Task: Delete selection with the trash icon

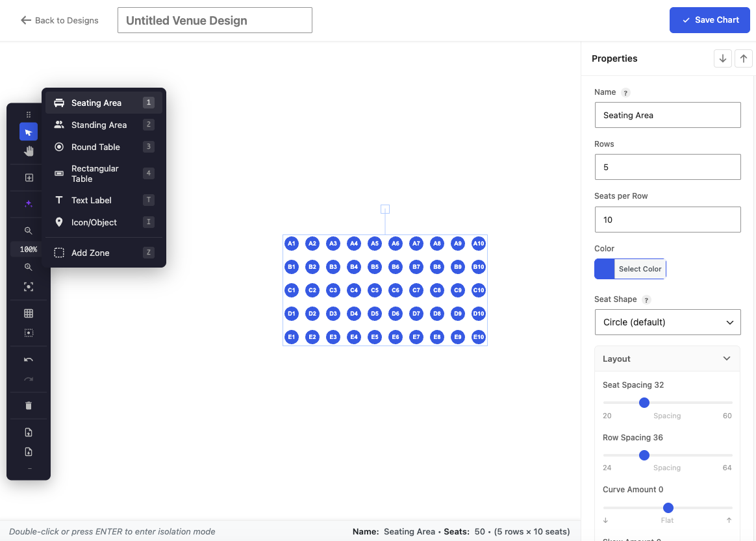Action: (x=29, y=405)
